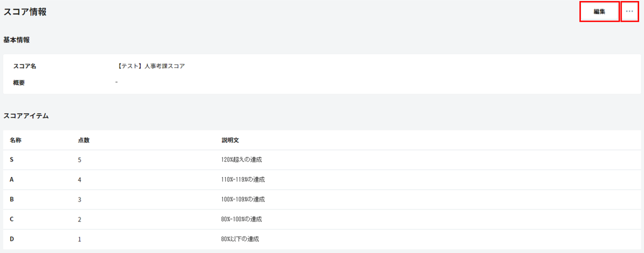Viewport: 644px width, 253px height.
Task: Click the 80%以下の達成 description text
Action: 240,239
